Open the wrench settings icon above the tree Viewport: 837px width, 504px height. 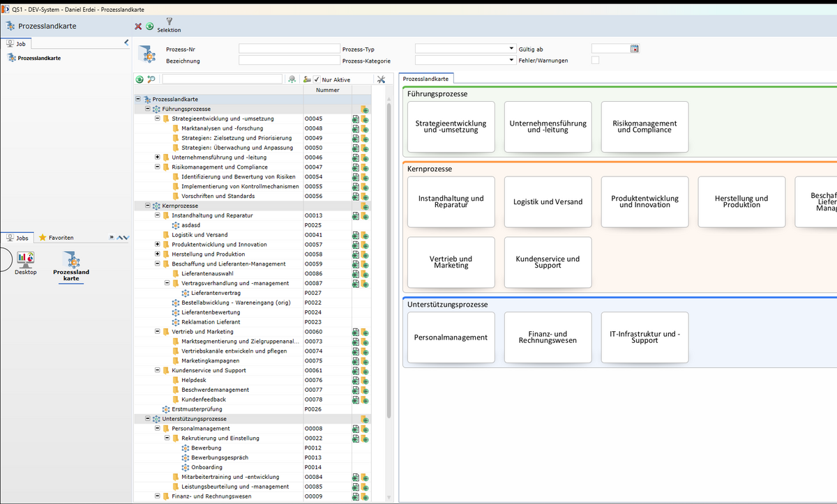click(x=381, y=79)
